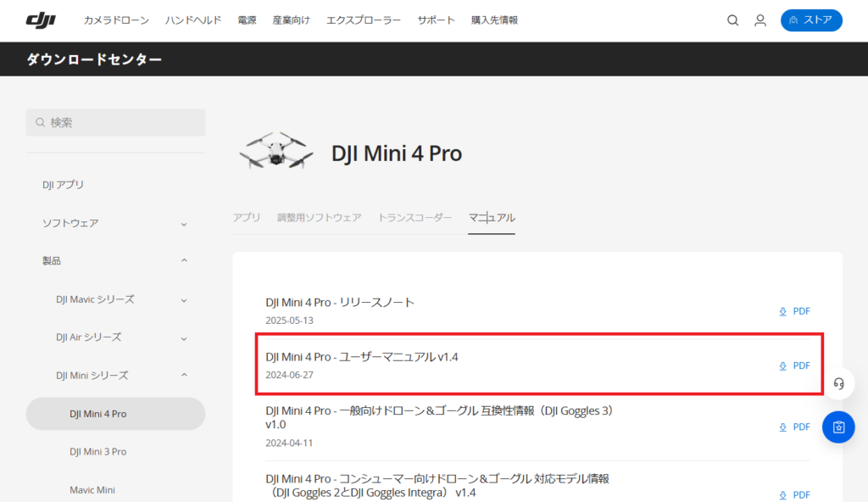Select DJI Mini 3 Pro in sidebar
The image size is (868, 502).
(98, 452)
